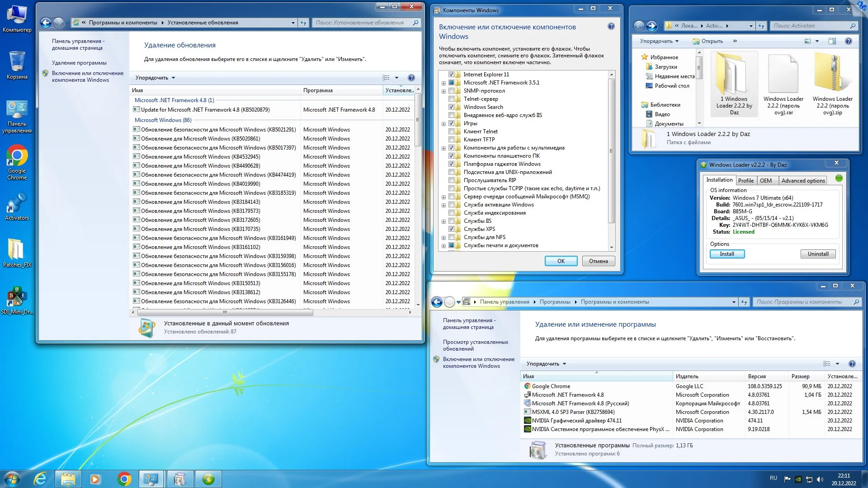Click Windows Media Player taskbar icon

(95, 479)
